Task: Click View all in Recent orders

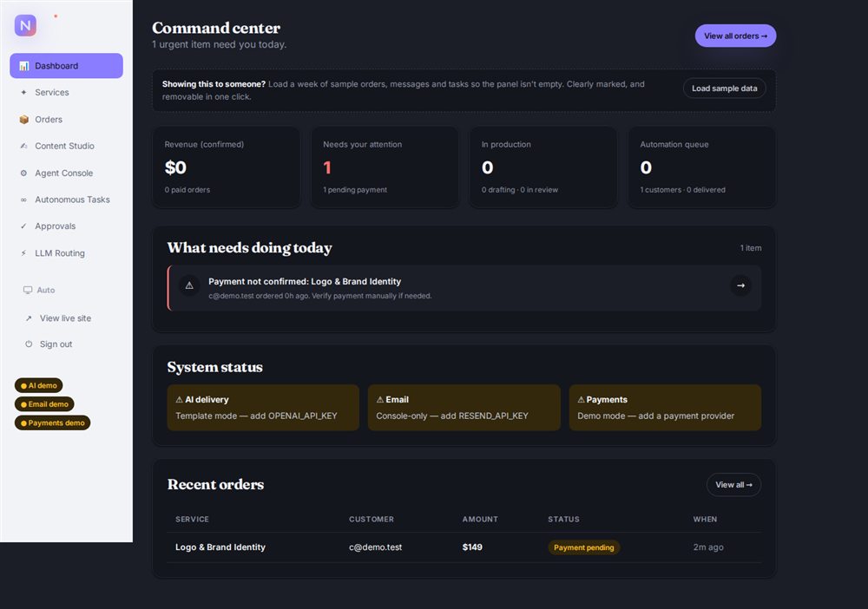Action: pos(733,485)
